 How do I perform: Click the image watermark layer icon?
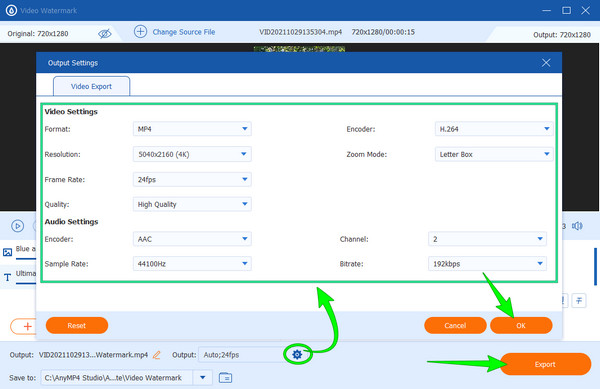[x=8, y=252]
